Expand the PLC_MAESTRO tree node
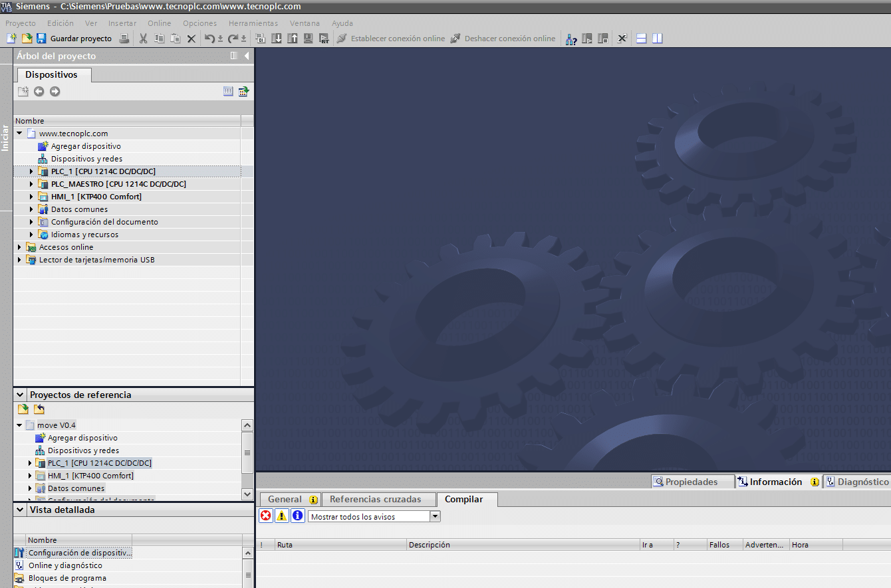Image resolution: width=891 pixels, height=588 pixels. [x=31, y=184]
